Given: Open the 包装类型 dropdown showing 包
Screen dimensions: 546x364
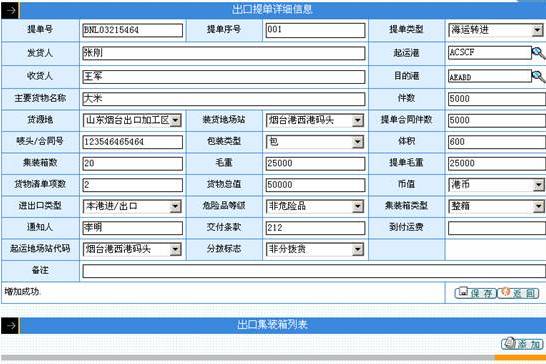Looking at the screenshot, I should pyautogui.click(x=315, y=142).
